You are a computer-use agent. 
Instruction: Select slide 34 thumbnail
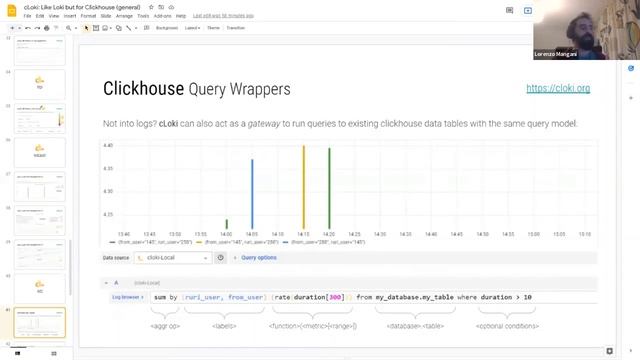40,84
